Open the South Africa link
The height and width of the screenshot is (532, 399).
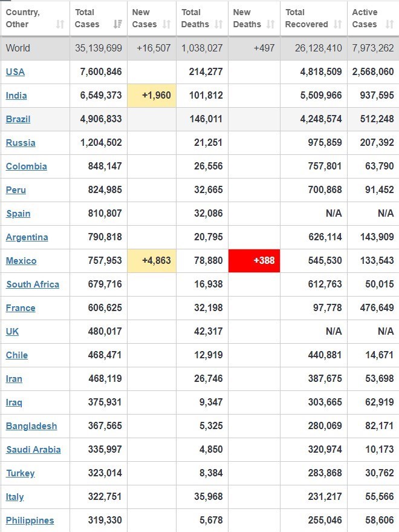pos(33,284)
